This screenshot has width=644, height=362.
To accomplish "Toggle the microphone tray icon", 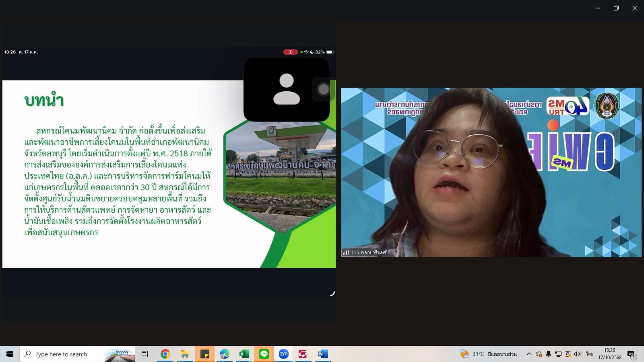I will point(548,354).
